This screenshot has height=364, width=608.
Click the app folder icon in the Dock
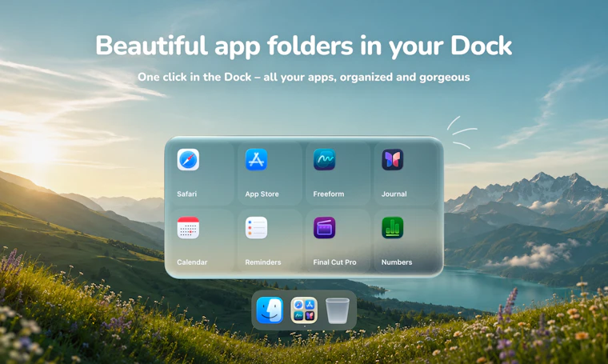click(x=304, y=310)
